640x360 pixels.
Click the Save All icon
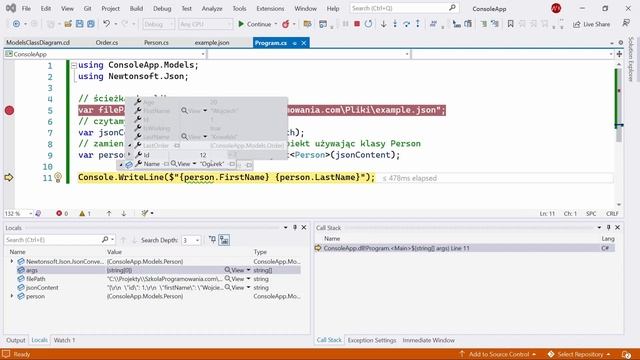click(x=91, y=24)
